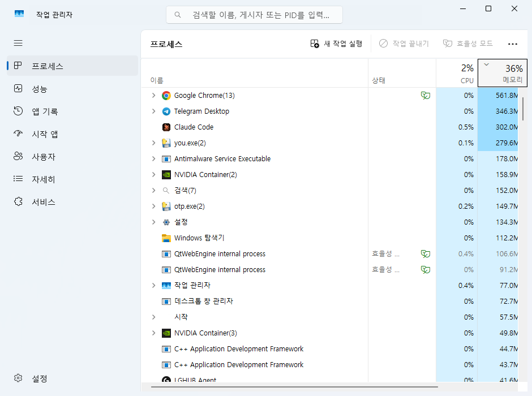Select the Windows 탐색기 process name
532x396 pixels.
(199, 238)
